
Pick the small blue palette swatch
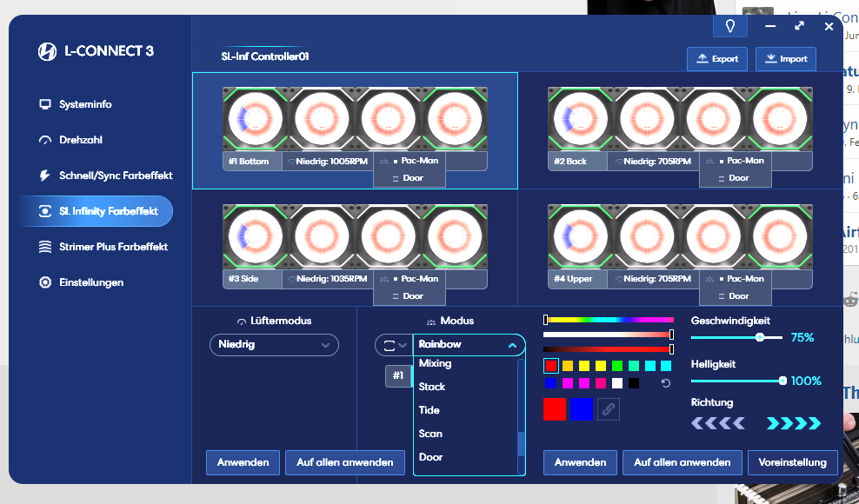pos(551,383)
